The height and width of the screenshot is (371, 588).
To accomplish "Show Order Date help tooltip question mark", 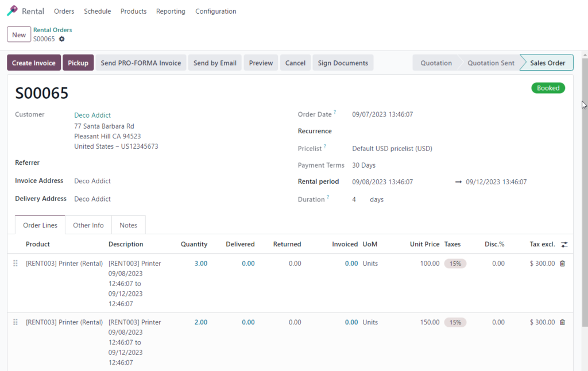I will 335,112.
